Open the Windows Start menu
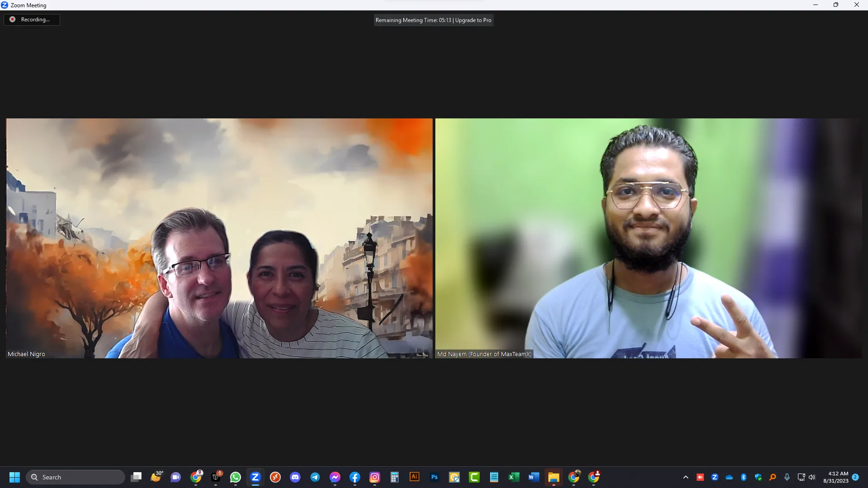The height and width of the screenshot is (488, 868). coord(14,477)
